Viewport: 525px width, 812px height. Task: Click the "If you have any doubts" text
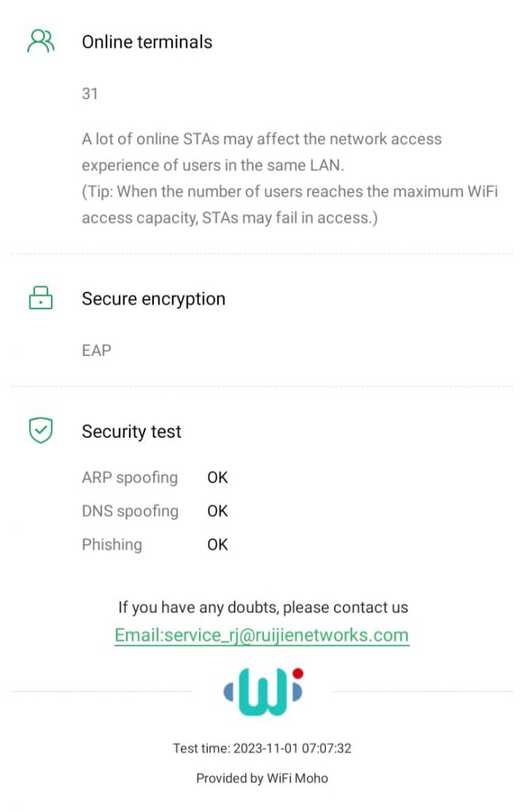coord(262,607)
